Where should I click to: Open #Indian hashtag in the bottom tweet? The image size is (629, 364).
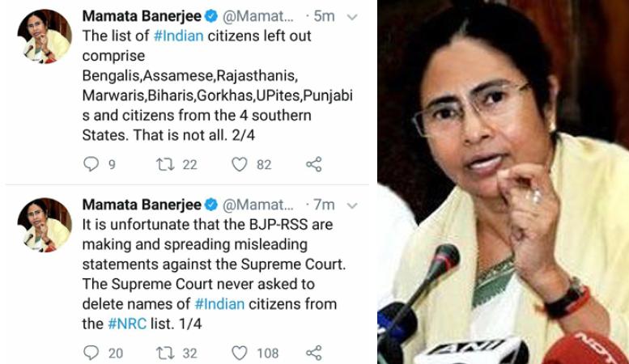[219, 304]
